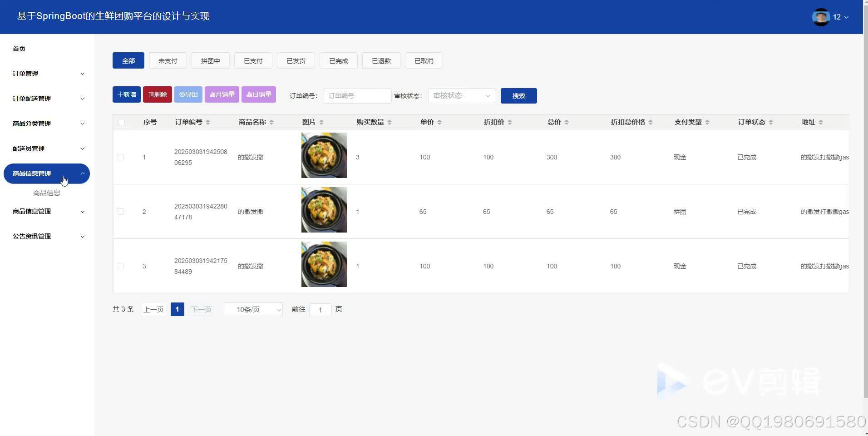Collapse the highlighted 商品信息管理 menu
This screenshot has width=868, height=436.
(x=47, y=173)
